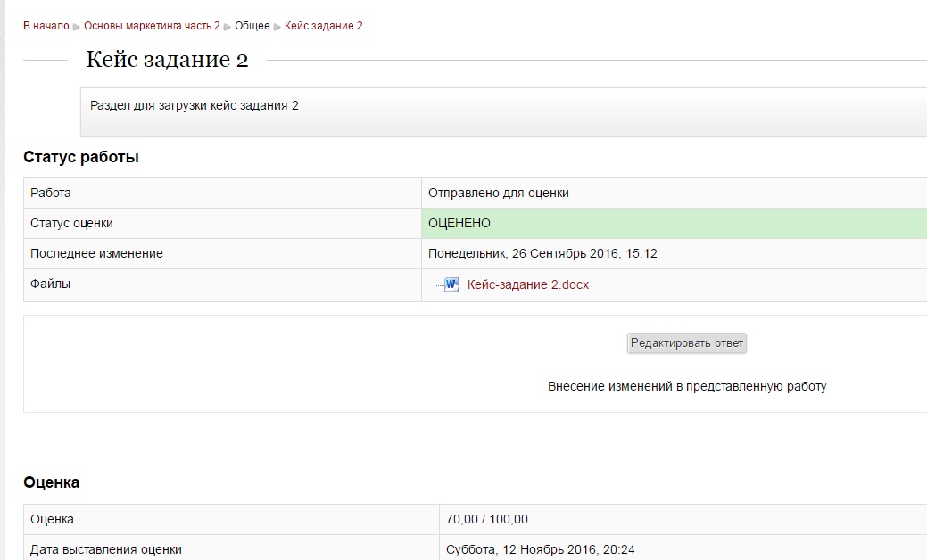Image resolution: width=927 pixels, height=560 pixels.
Task: Go to «В начало» breadcrumb link
Action: pos(46,26)
